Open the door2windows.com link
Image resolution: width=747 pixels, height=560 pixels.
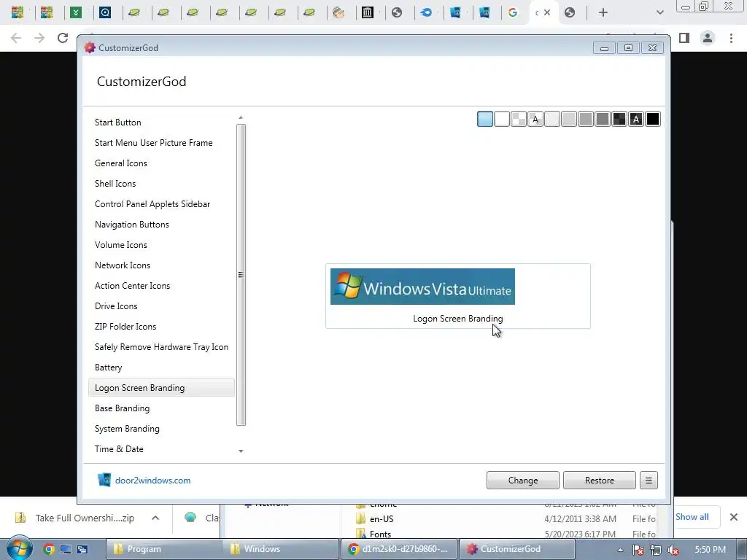tap(152, 481)
